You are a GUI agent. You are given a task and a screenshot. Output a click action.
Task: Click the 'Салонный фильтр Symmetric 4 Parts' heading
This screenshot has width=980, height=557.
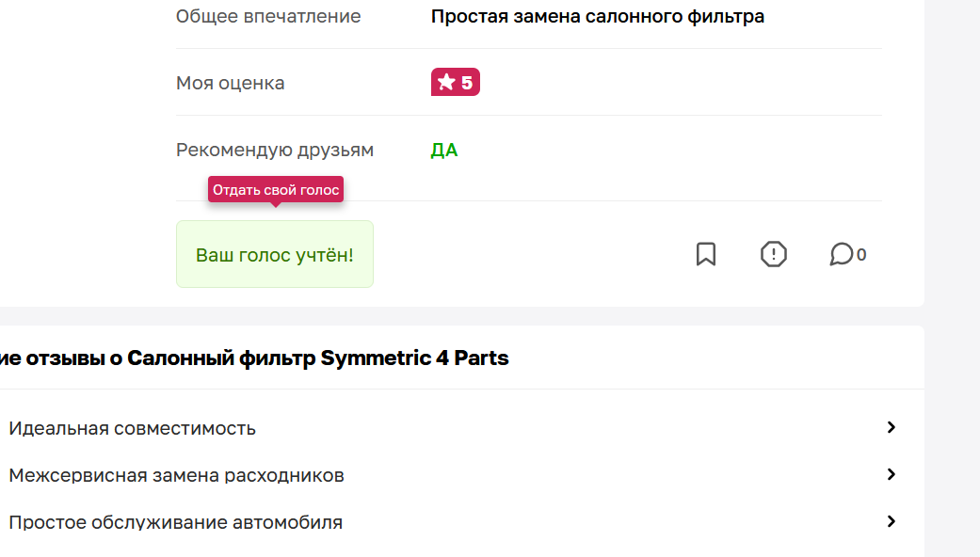click(x=318, y=358)
